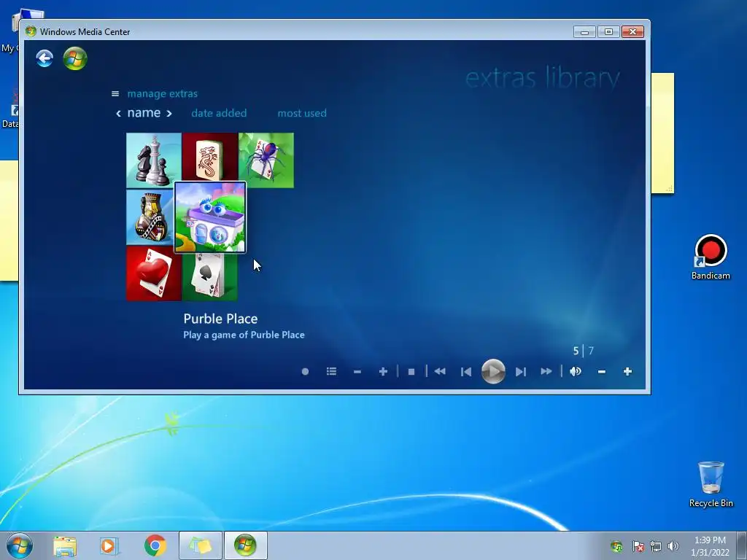Click the left chevron before name
The height and width of the screenshot is (560, 747).
click(x=119, y=113)
